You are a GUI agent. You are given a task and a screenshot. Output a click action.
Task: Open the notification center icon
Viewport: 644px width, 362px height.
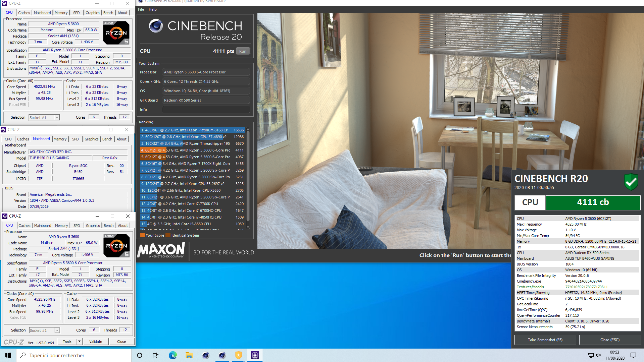(633, 355)
